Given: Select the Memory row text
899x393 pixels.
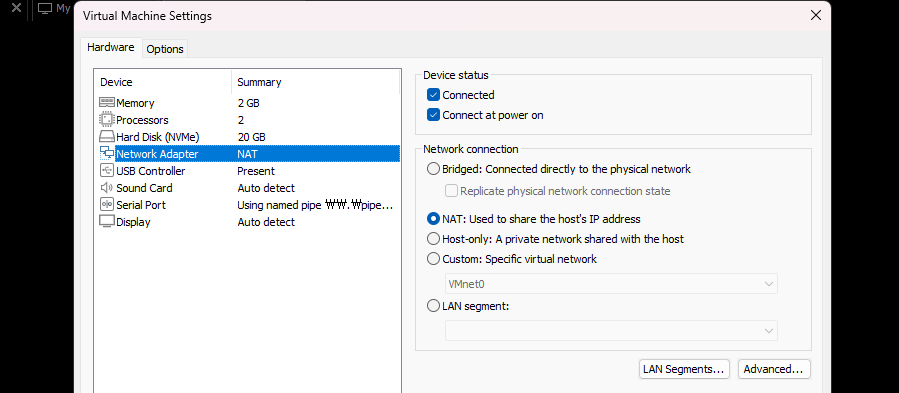Looking at the screenshot, I should click(x=135, y=103).
